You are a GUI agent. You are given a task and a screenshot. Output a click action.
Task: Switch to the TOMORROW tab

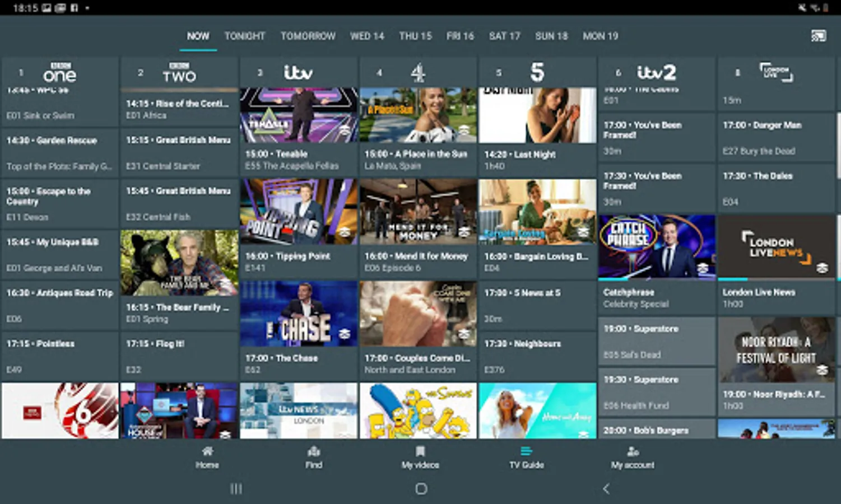tap(308, 36)
